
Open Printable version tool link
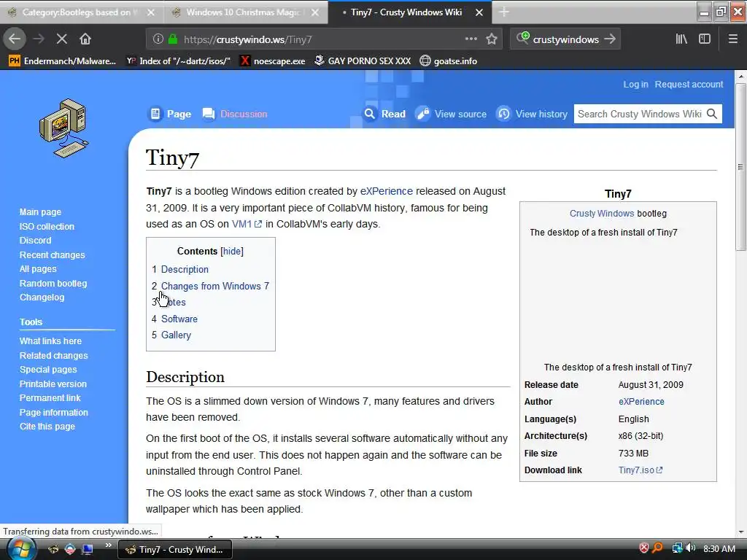(53, 384)
